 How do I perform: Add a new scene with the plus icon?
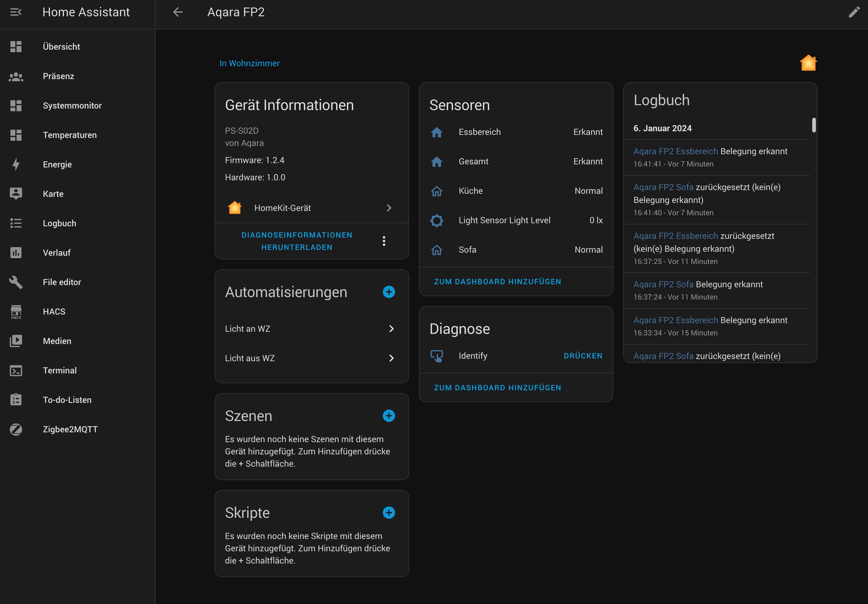coord(389,416)
